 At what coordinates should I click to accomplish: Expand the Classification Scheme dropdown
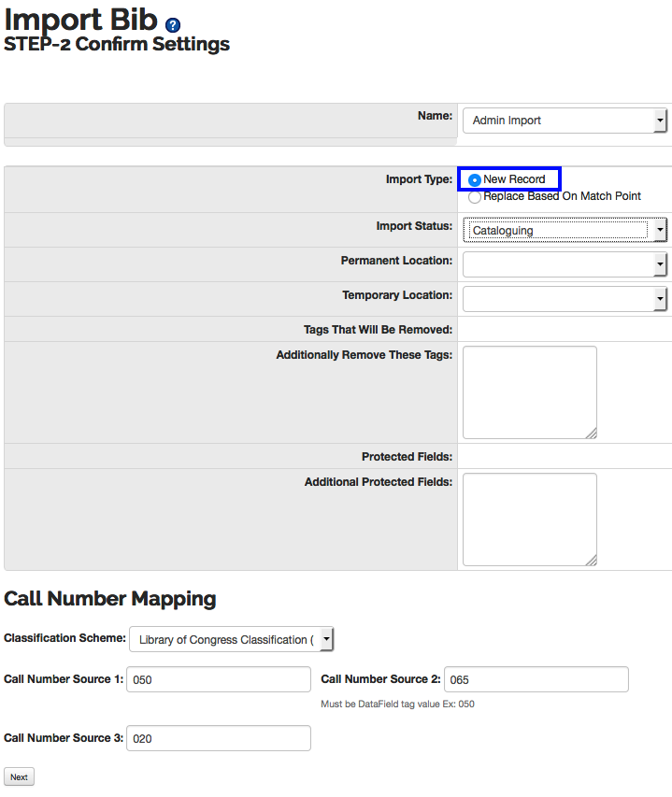pyautogui.click(x=231, y=639)
